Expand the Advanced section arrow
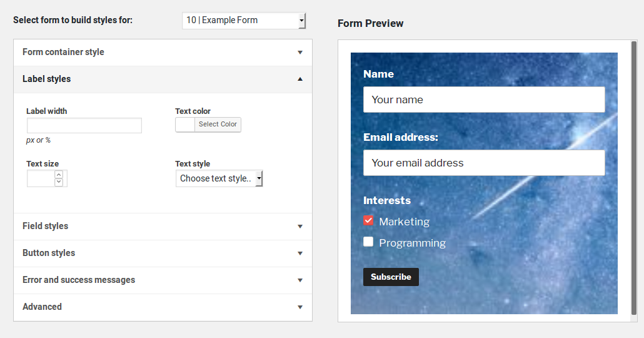The height and width of the screenshot is (338, 644). pos(300,307)
